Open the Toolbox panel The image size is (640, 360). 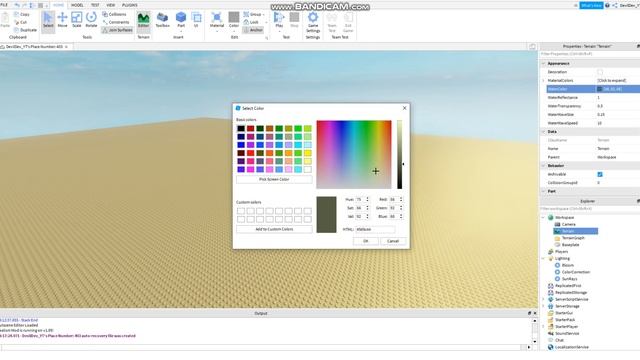click(162, 20)
